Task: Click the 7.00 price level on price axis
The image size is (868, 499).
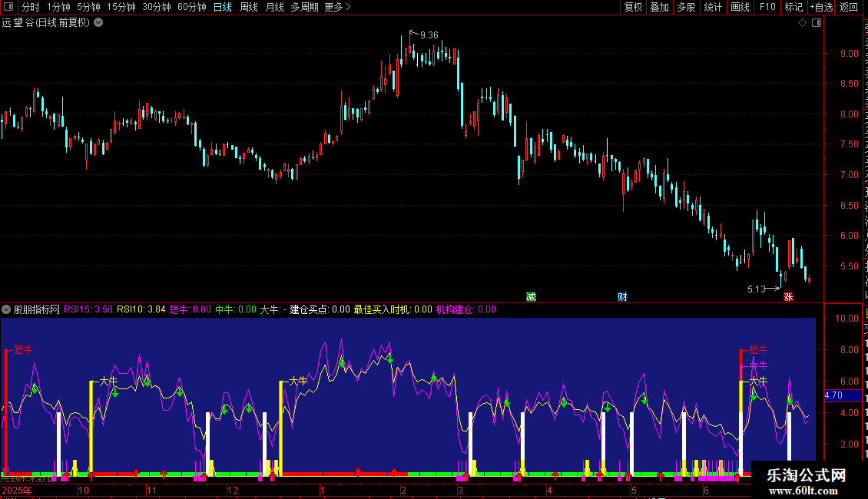Action: (x=849, y=175)
